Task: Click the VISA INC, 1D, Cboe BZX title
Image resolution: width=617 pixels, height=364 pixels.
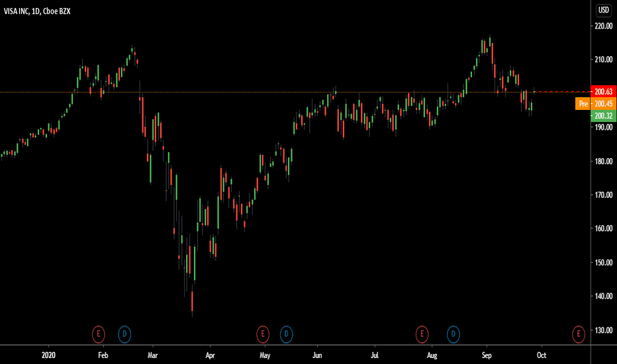Action: point(37,11)
